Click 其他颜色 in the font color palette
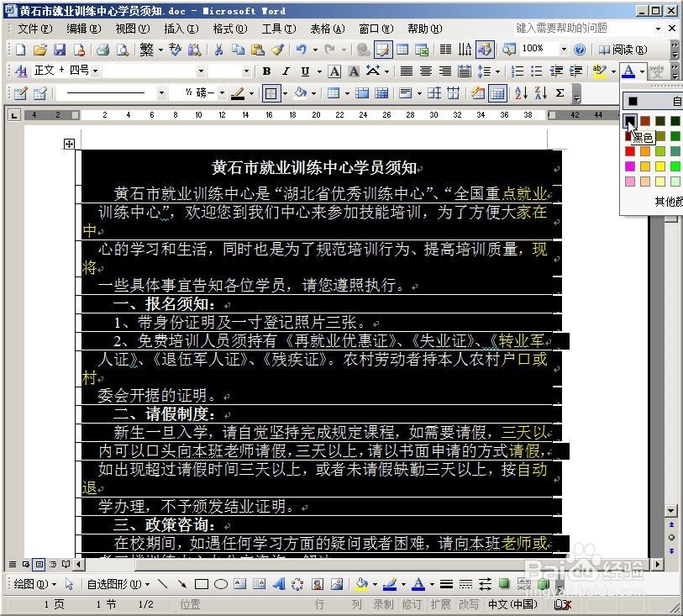 click(669, 201)
